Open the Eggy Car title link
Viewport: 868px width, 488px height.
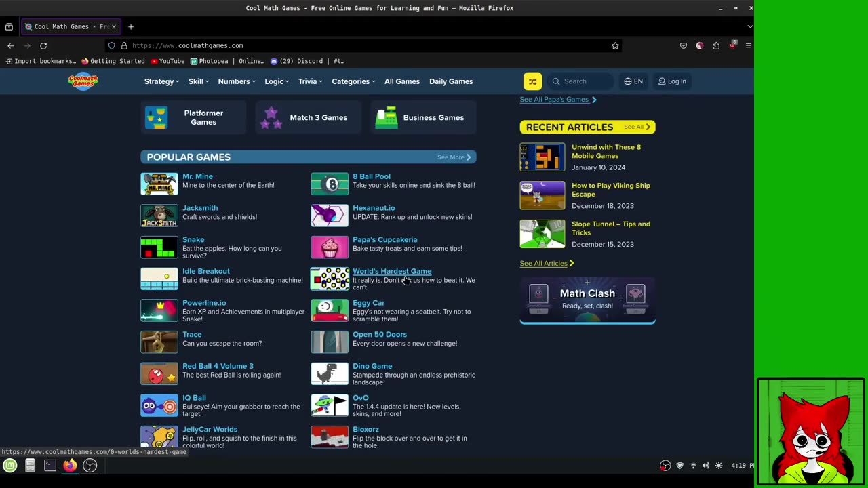coord(368,303)
